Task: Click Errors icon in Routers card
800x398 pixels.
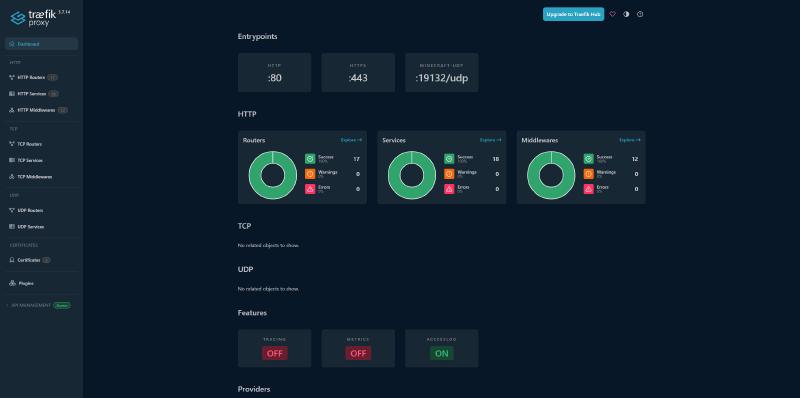Action: point(310,189)
